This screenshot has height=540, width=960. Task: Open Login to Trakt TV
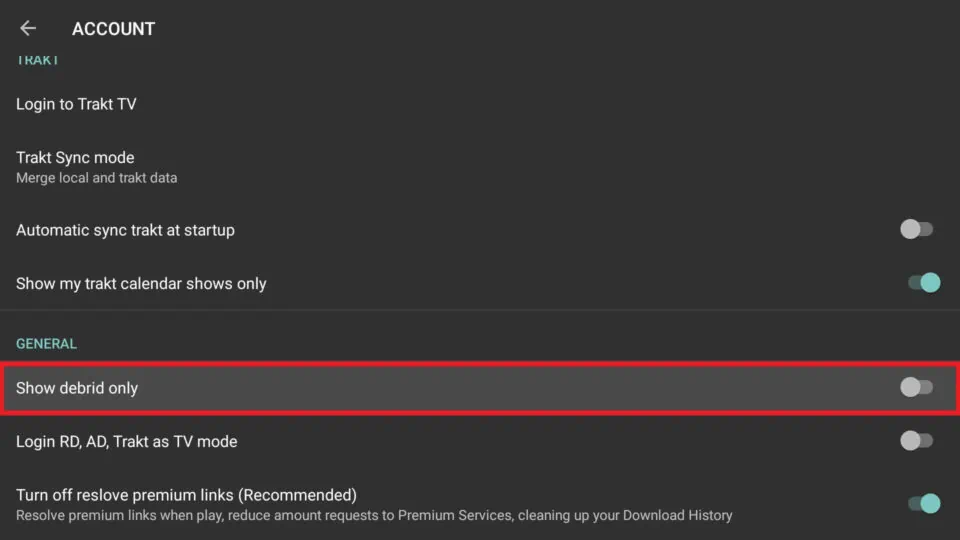pos(76,104)
